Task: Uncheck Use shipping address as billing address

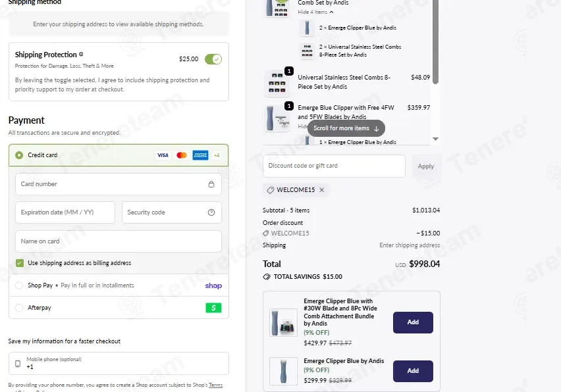Action: coord(20,263)
